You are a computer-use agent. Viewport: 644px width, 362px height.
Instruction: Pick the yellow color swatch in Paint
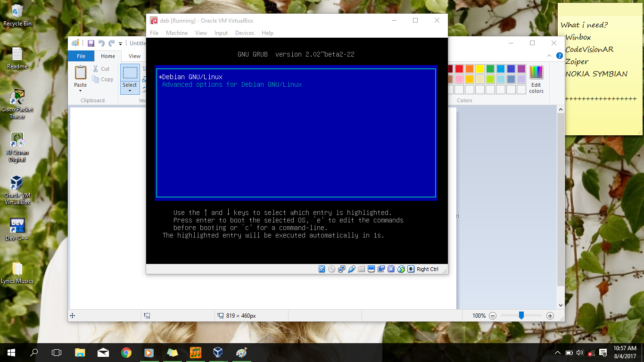coord(480,69)
